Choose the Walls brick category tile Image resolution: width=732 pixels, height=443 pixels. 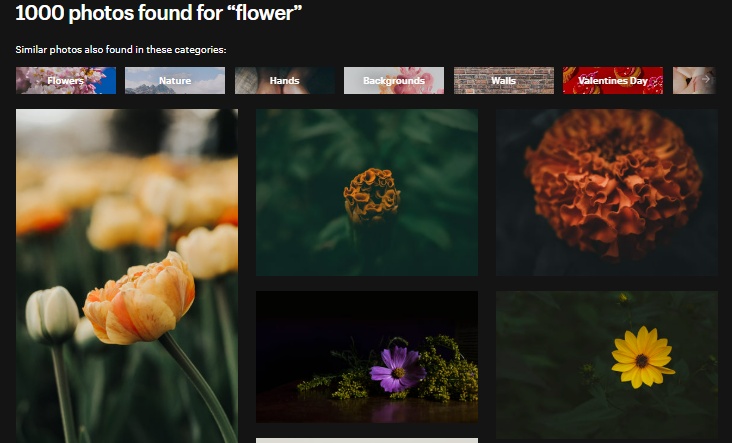pos(503,80)
